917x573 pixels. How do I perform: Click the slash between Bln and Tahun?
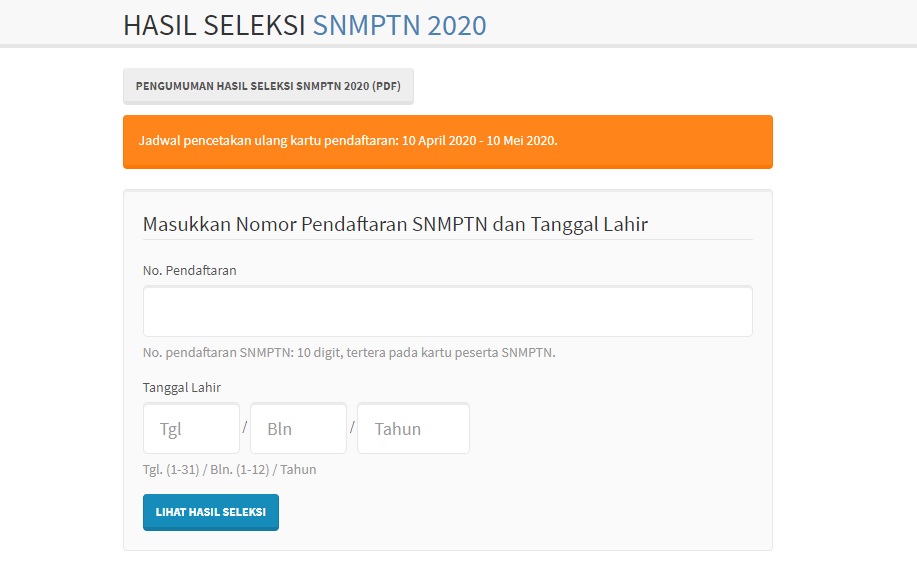pos(352,428)
